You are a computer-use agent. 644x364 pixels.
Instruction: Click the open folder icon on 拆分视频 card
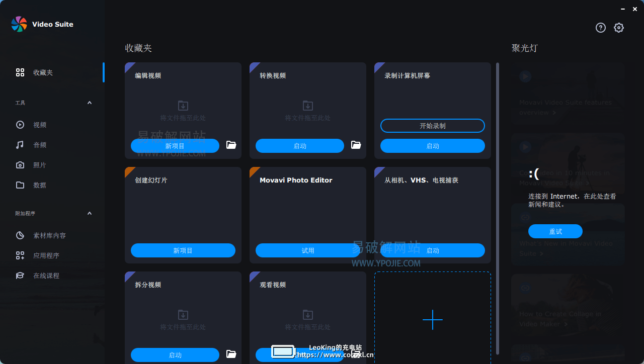[x=231, y=354]
